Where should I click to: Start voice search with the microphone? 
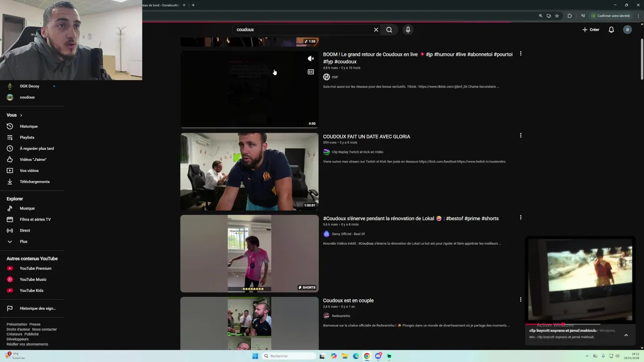(408, 30)
